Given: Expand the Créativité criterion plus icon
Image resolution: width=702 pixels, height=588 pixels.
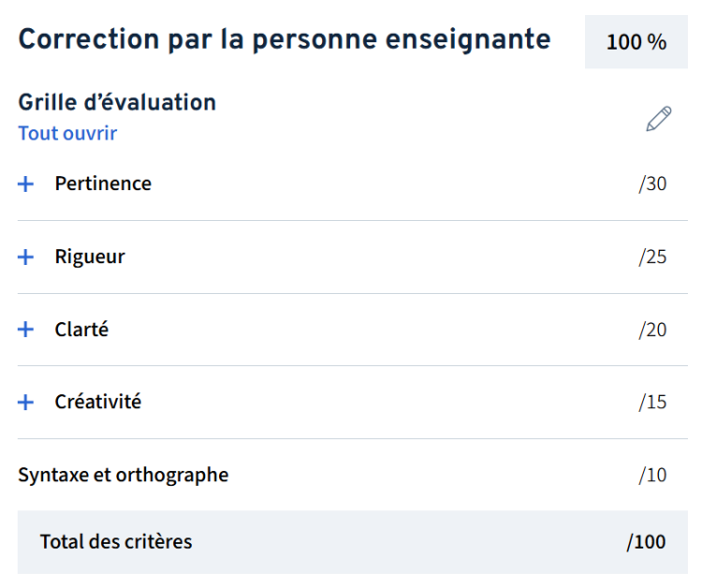Looking at the screenshot, I should 26,403.
